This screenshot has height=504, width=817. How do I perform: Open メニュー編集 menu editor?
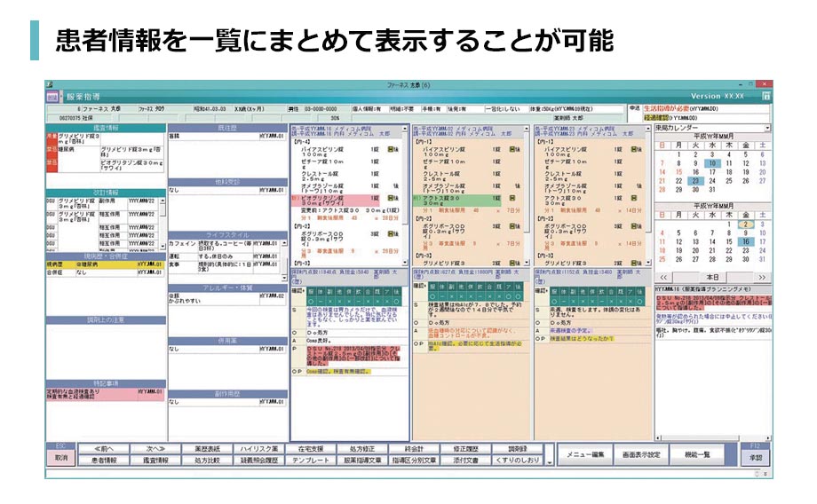(586, 454)
